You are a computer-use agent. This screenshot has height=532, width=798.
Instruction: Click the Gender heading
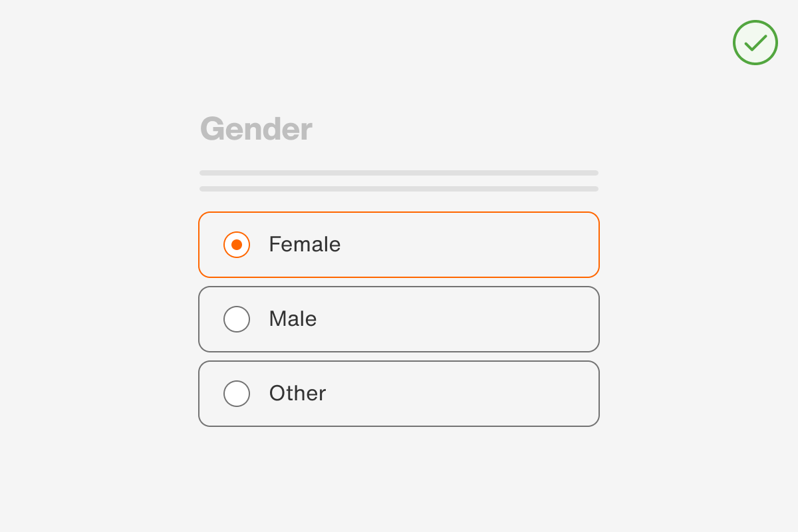pyautogui.click(x=255, y=129)
